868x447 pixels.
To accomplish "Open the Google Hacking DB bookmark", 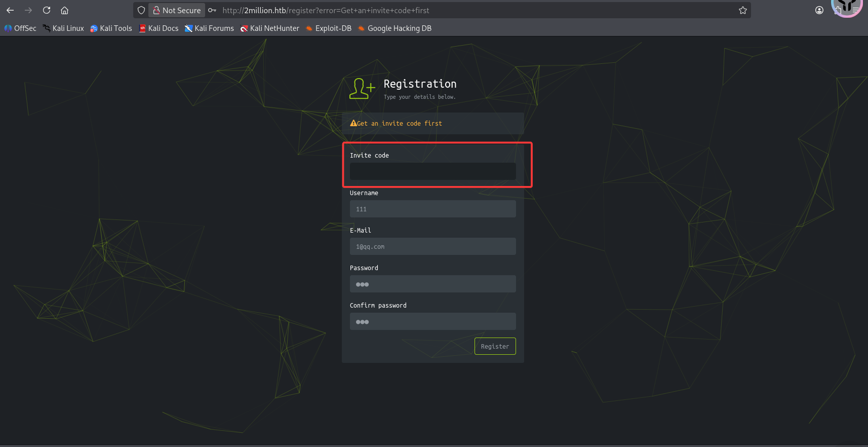I will (x=394, y=28).
